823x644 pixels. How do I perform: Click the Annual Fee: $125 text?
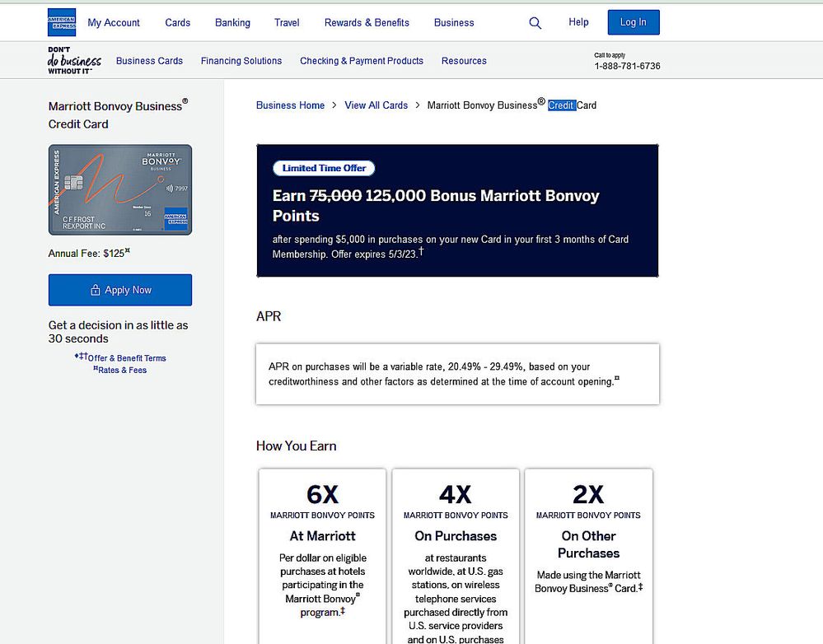(89, 253)
